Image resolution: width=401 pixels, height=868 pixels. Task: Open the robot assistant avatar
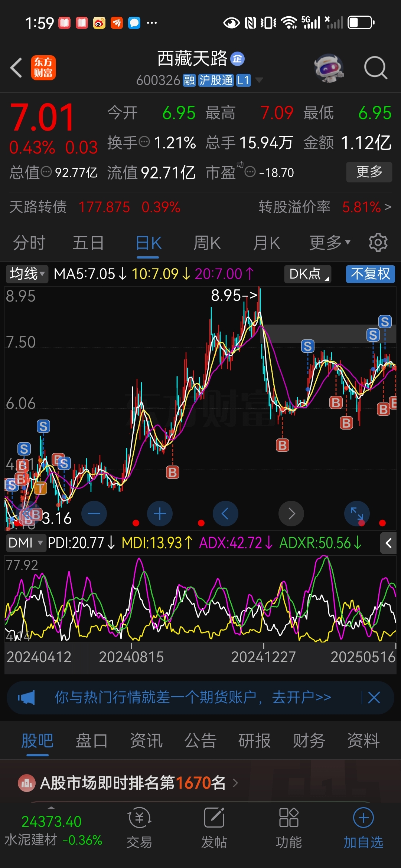329,68
